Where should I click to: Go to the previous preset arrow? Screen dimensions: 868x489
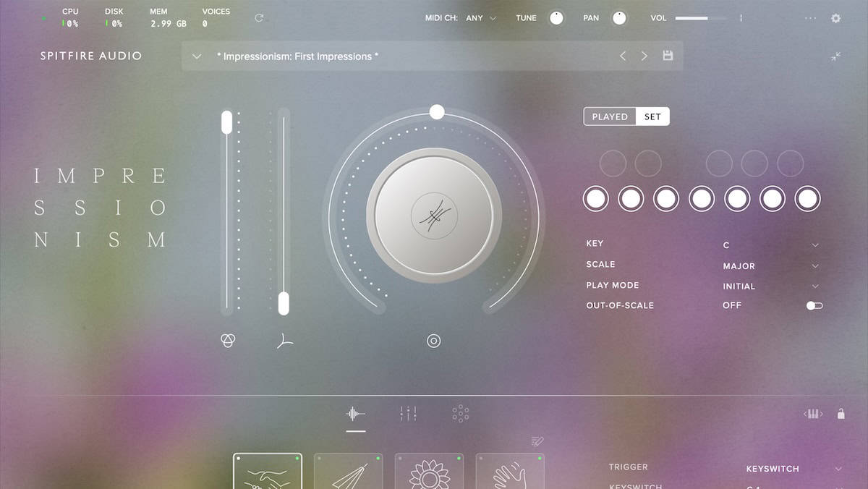click(x=622, y=56)
